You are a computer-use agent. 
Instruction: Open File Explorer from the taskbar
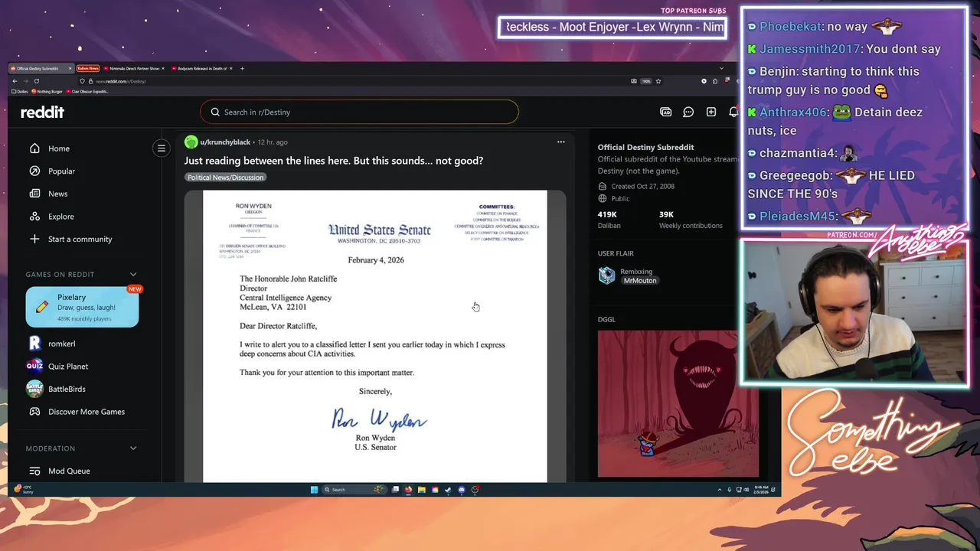421,490
